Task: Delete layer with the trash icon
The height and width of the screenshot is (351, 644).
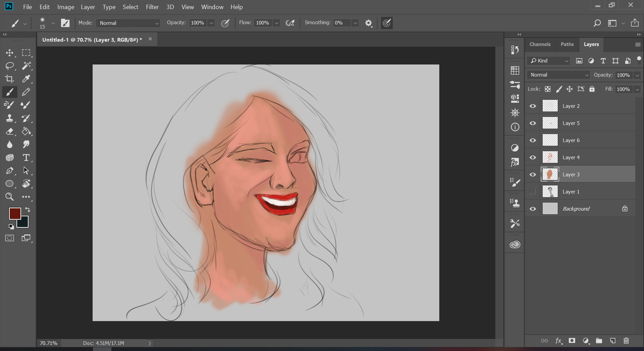Action: point(626,341)
